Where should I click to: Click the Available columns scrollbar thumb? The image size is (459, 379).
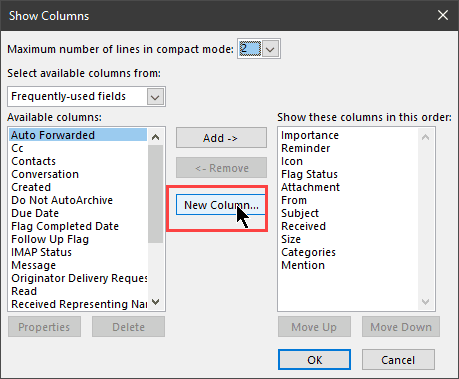[155, 194]
